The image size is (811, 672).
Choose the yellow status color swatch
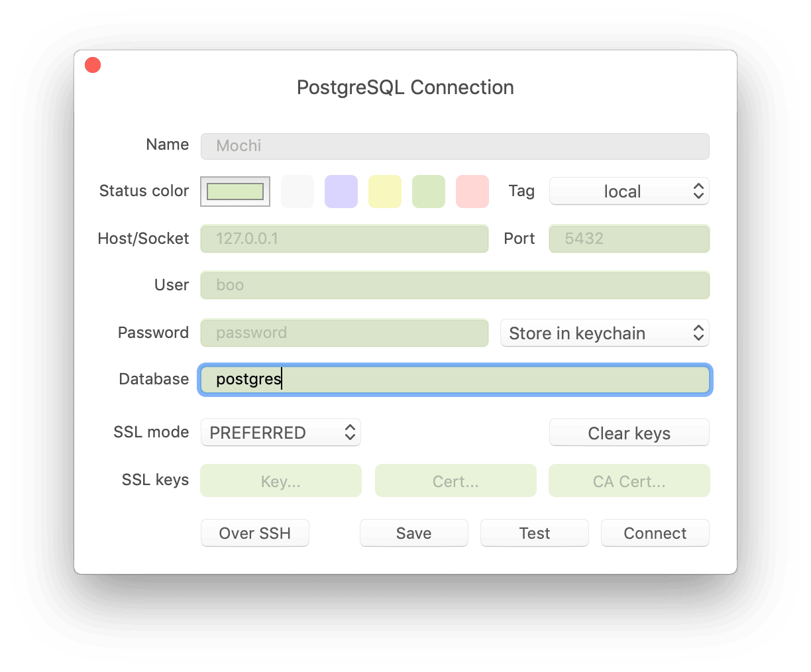point(385,192)
